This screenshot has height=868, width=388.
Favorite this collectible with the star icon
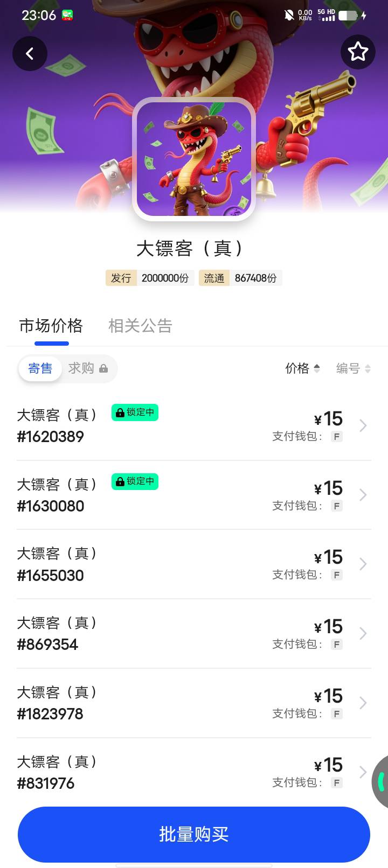coord(358,52)
